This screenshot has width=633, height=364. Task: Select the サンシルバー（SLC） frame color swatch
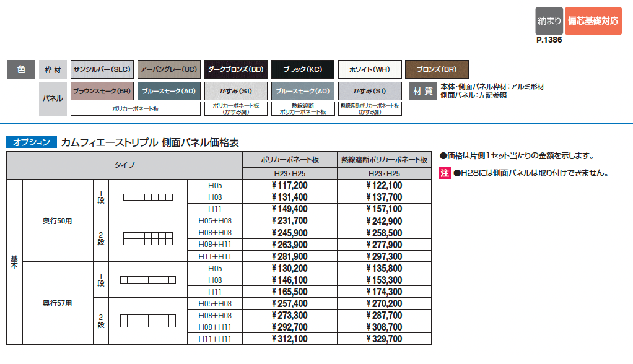[x=102, y=69]
